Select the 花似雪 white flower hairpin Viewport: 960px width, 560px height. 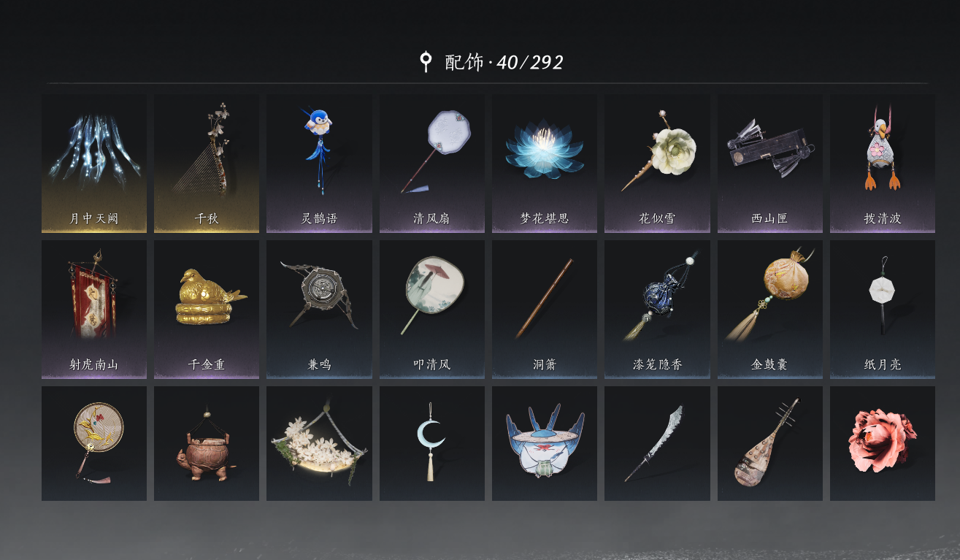point(657,164)
